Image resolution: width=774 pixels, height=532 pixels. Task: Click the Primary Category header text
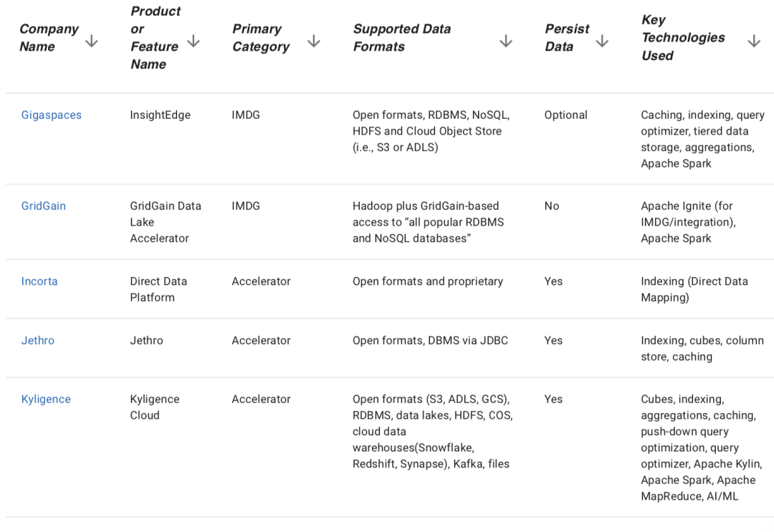coord(261,37)
